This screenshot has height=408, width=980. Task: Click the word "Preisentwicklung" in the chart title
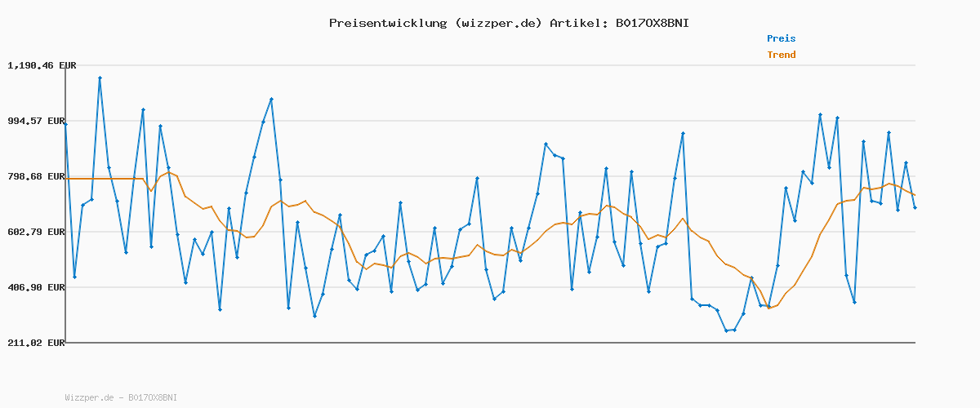[x=388, y=23]
